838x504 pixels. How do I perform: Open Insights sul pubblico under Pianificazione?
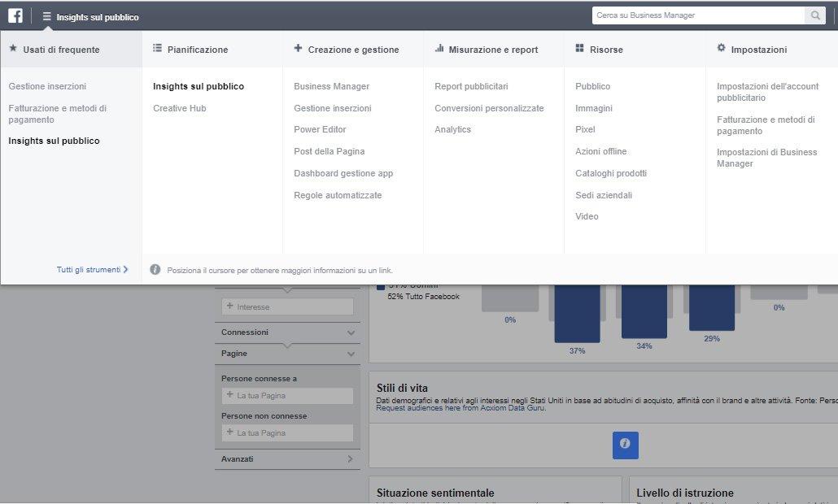click(x=199, y=86)
